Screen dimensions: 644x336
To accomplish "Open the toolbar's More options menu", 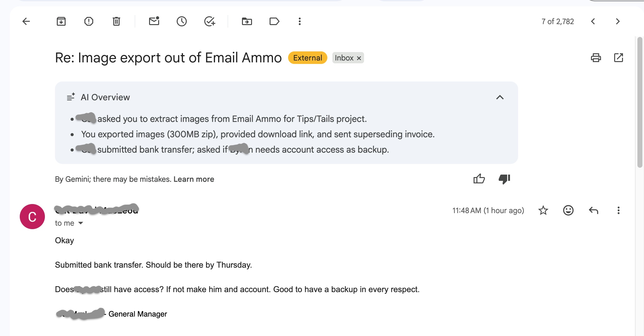I will [x=300, y=21].
